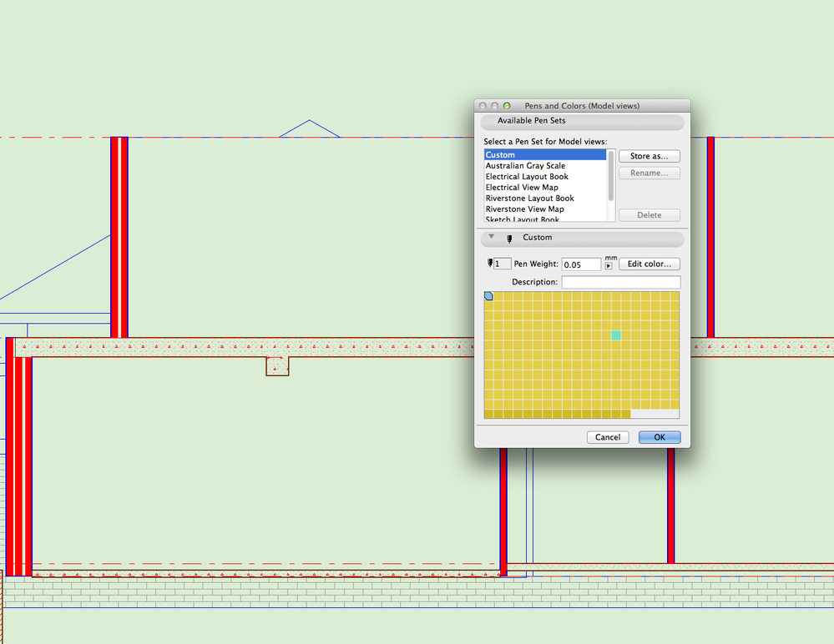Click the Store as... button
The height and width of the screenshot is (644, 834).
click(650, 156)
